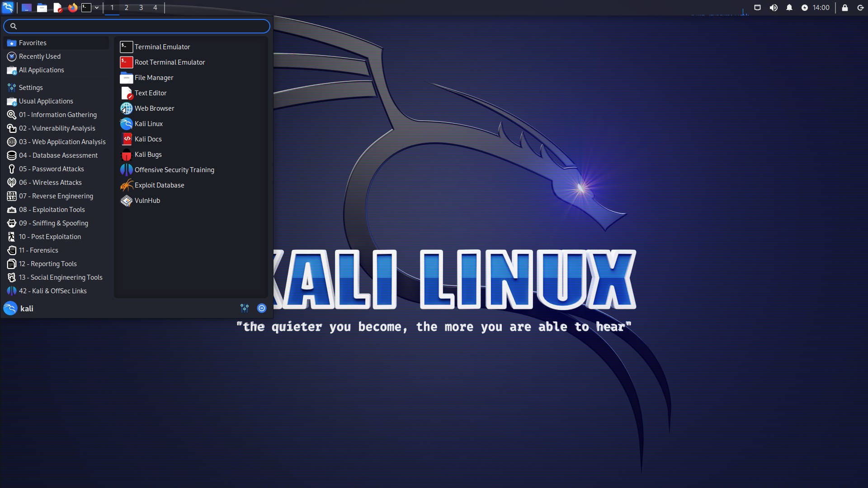Viewport: 868px width, 488px height.
Task: Click Kali Linux website link
Action: pos(148,123)
